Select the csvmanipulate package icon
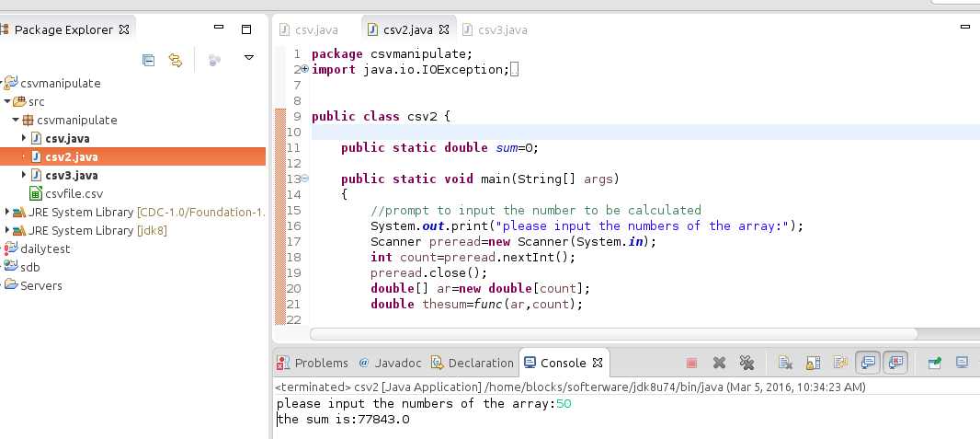980x439 pixels. click(x=28, y=120)
